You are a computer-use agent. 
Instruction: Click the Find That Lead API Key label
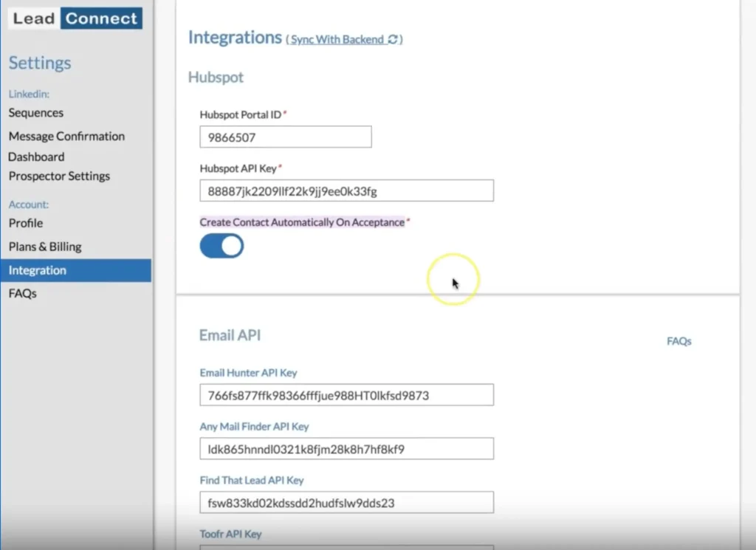coord(252,481)
